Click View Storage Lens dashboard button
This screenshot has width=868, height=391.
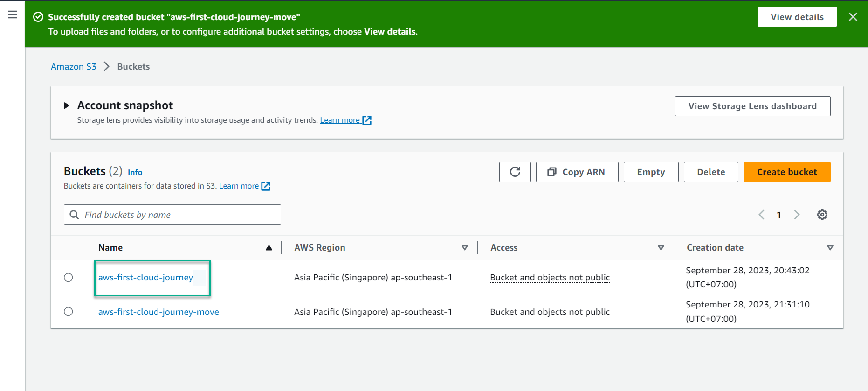pos(752,106)
